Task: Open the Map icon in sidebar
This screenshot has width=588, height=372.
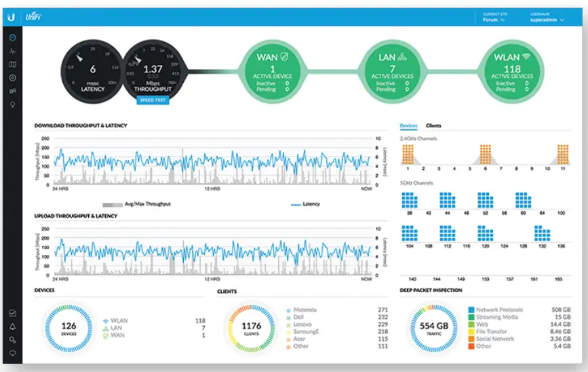Action: [12, 64]
